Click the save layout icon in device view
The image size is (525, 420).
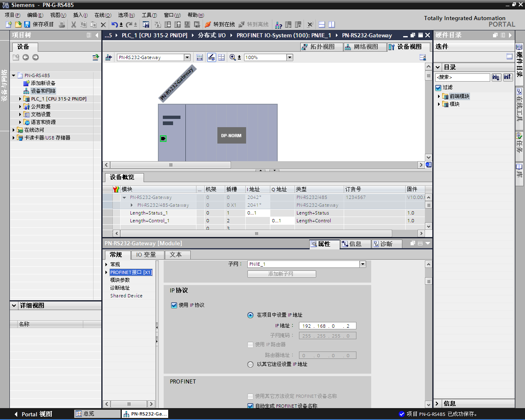tap(423, 57)
